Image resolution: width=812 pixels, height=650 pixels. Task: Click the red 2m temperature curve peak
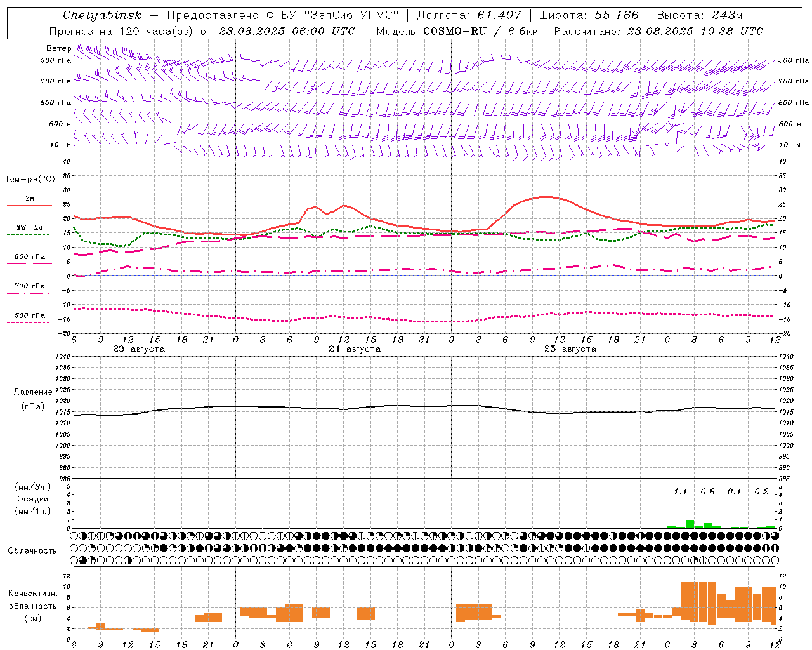click(x=547, y=197)
